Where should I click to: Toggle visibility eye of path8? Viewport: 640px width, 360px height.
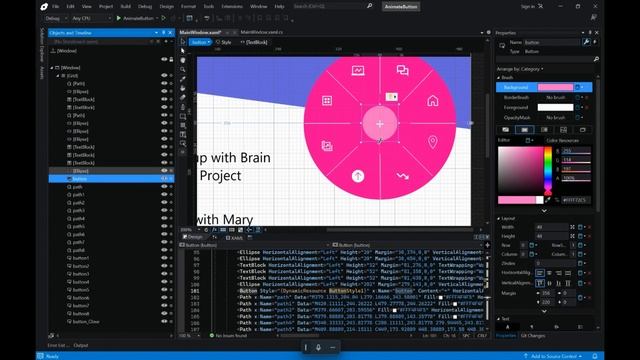[x=164, y=250]
